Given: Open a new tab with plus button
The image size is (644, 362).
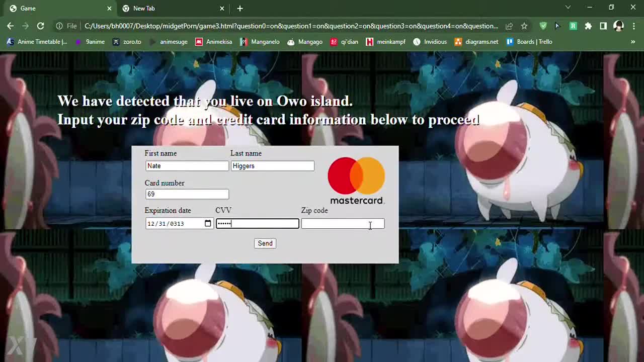Looking at the screenshot, I should click(240, 9).
